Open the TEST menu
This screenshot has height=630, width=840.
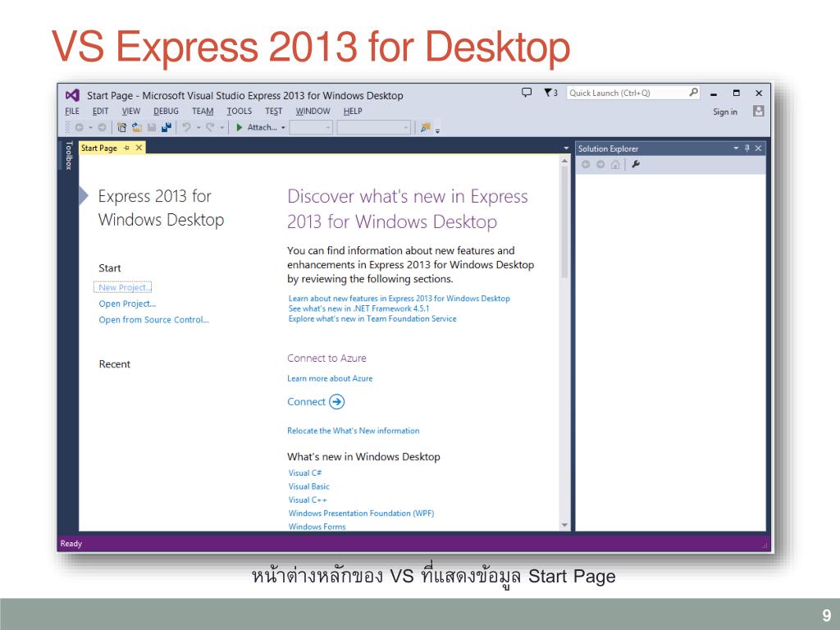273,111
